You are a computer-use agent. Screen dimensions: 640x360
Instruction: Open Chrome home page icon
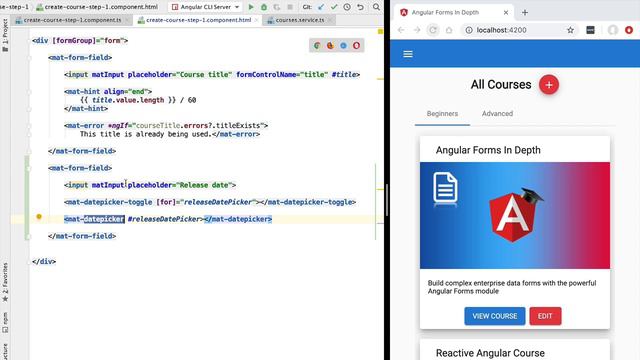pyautogui.click(x=449, y=30)
